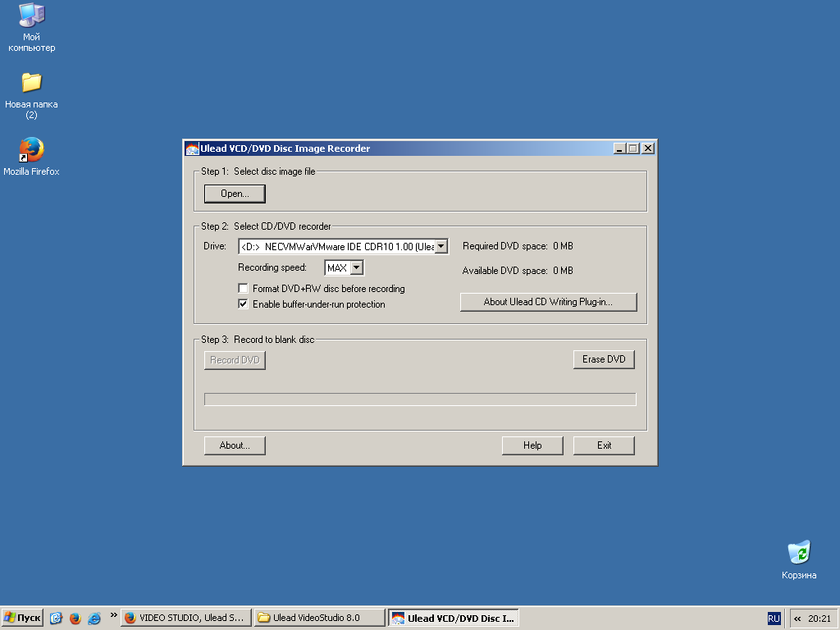Open the Recycle Bin on desktop
This screenshot has width=840, height=630.
[798, 553]
